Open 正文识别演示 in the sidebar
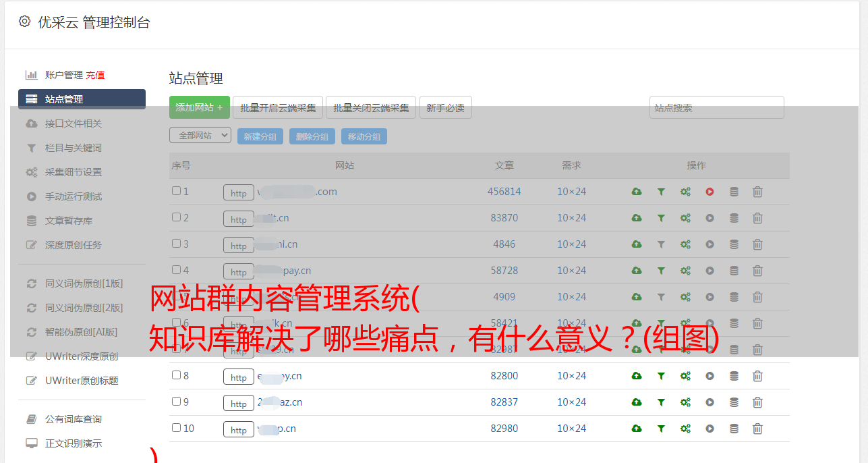 74,443
